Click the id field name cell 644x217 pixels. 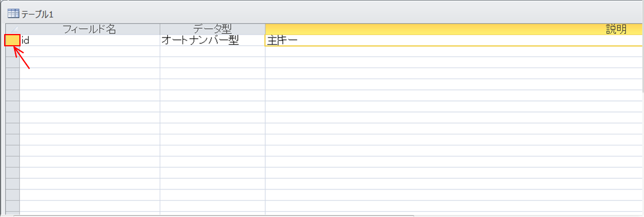90,40
